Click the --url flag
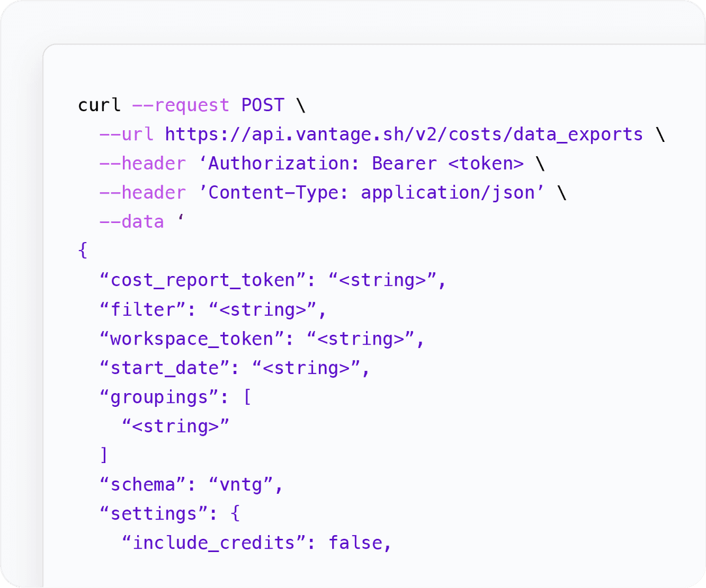The height and width of the screenshot is (588, 706). click(x=126, y=134)
